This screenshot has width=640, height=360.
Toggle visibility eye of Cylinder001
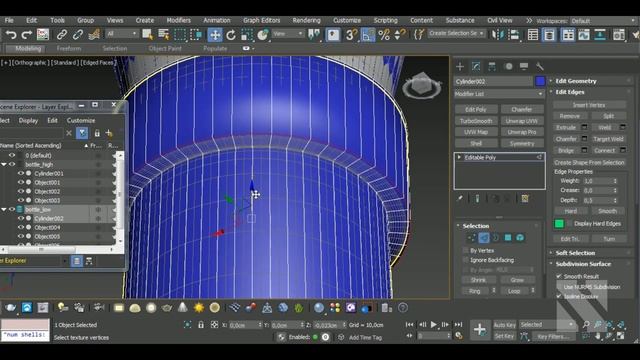click(20, 173)
